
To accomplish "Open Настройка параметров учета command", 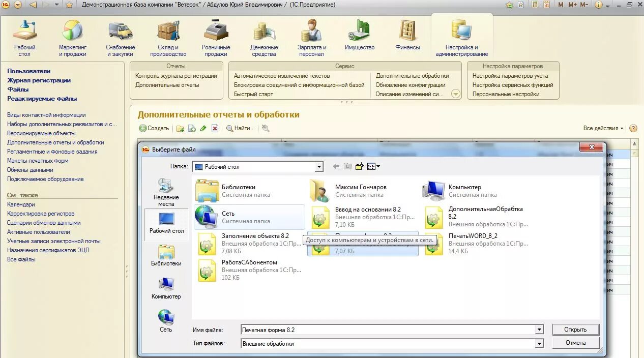I will point(510,76).
